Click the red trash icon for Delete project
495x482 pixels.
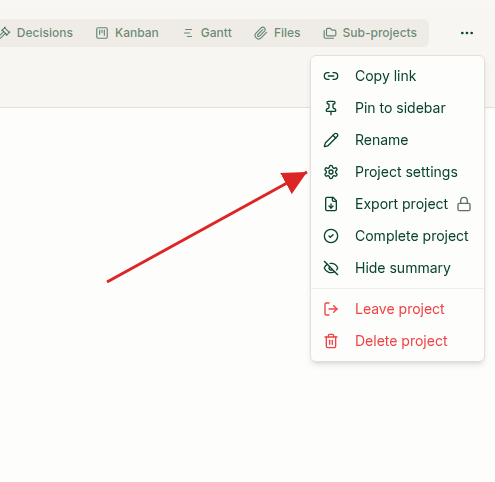(x=331, y=341)
